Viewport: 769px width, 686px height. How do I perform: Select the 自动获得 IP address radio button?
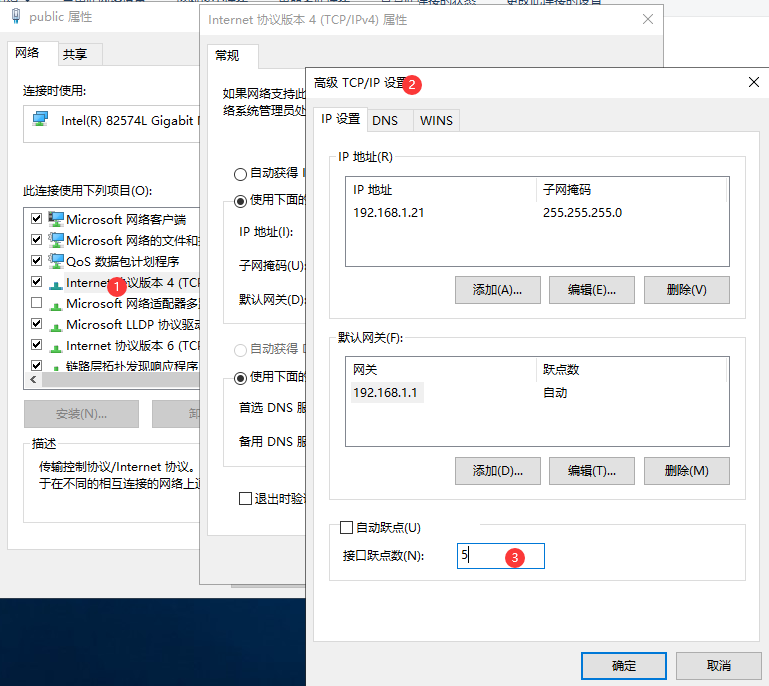point(240,174)
